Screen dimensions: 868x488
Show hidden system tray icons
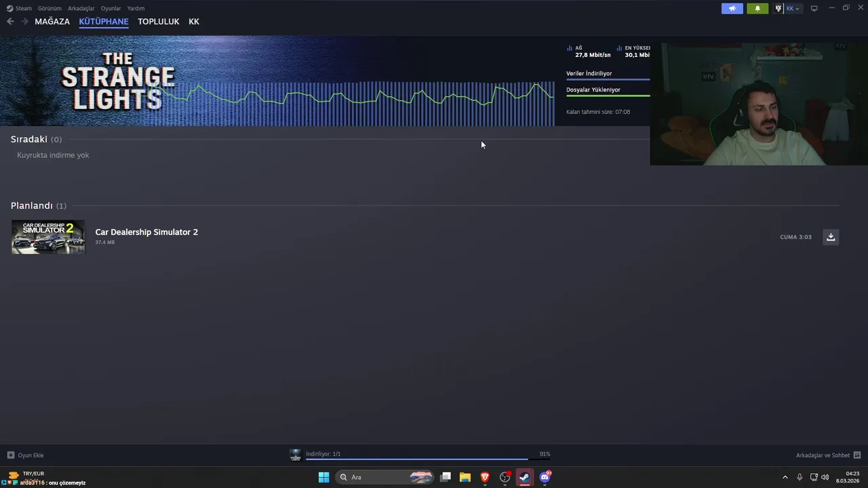(785, 477)
